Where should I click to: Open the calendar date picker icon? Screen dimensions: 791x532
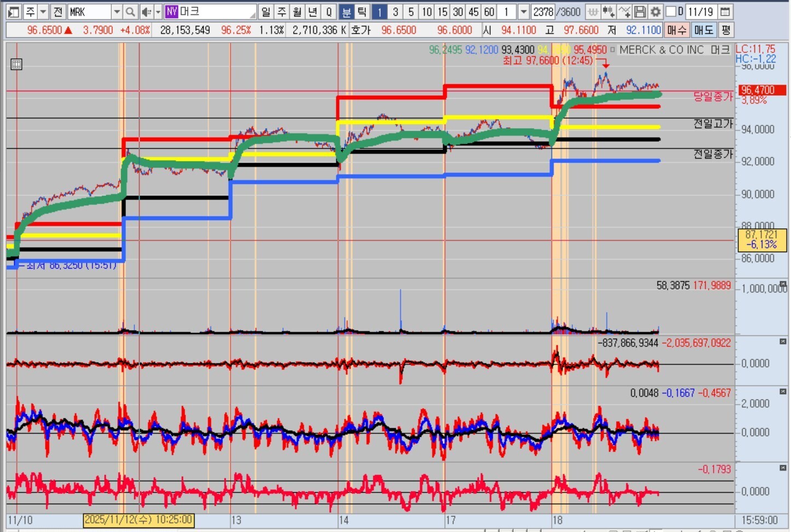click(725, 11)
